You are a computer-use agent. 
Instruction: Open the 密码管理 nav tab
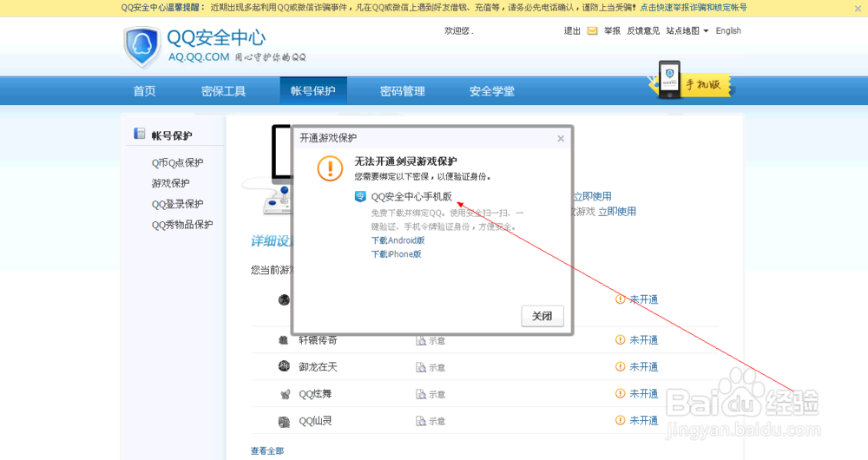click(403, 91)
